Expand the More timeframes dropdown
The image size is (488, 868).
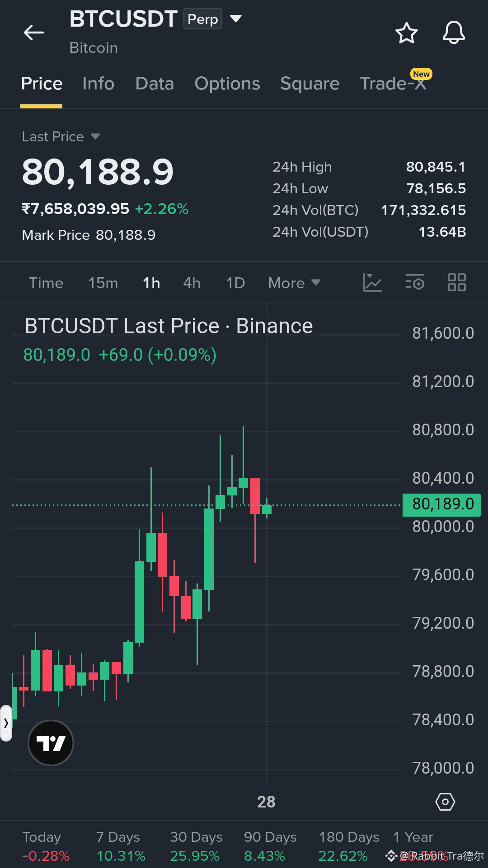tap(294, 283)
